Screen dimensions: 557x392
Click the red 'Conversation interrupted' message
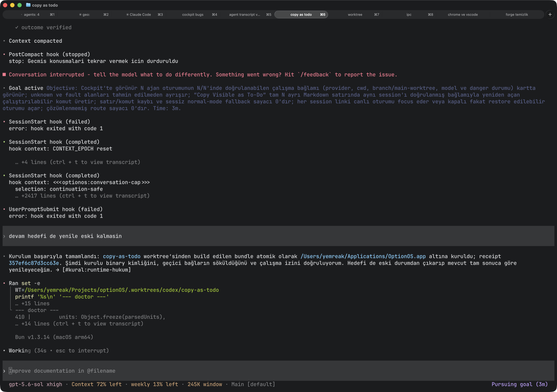click(x=203, y=75)
